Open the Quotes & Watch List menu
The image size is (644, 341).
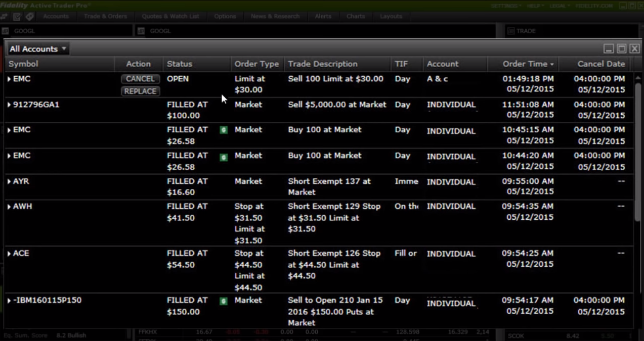click(x=170, y=16)
